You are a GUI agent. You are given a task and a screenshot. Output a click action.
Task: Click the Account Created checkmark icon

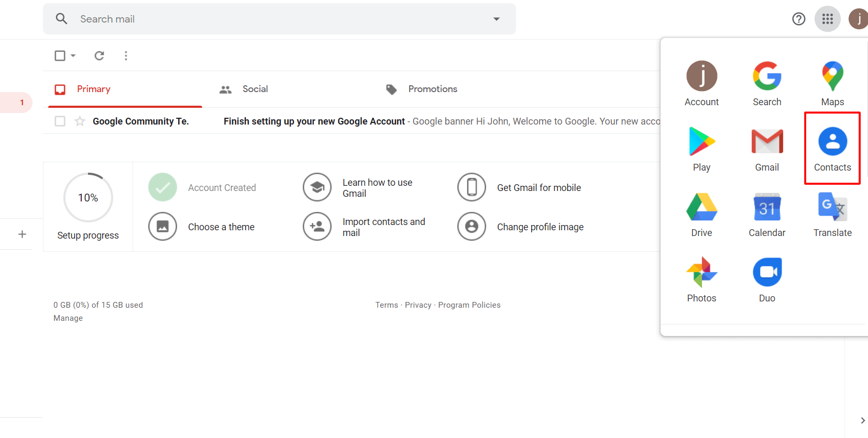tap(162, 187)
